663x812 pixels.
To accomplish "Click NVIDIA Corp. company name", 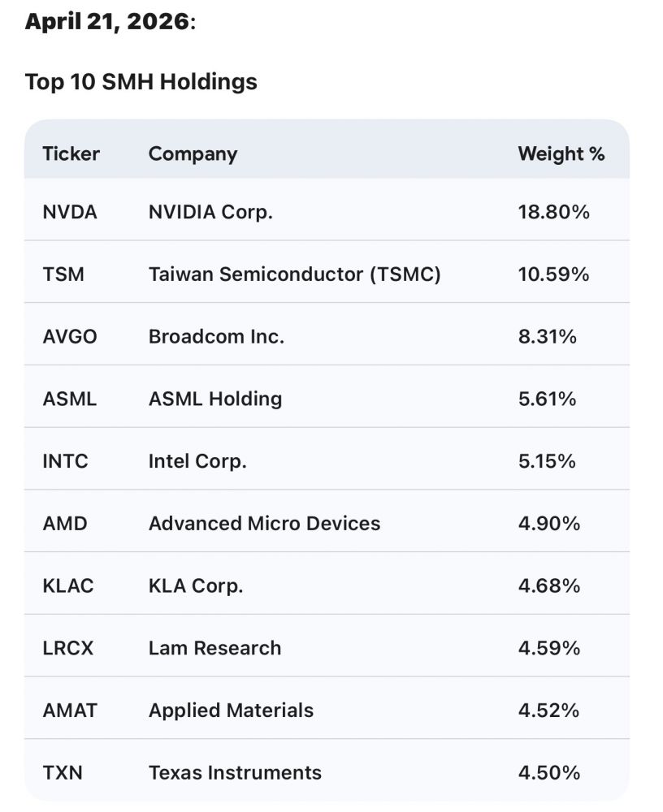I will (210, 213).
